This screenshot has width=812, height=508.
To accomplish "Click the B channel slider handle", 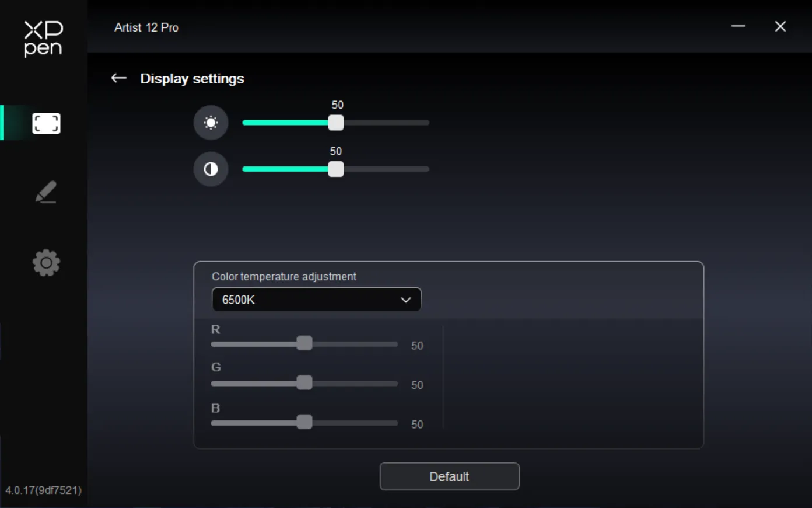I will coord(304,422).
